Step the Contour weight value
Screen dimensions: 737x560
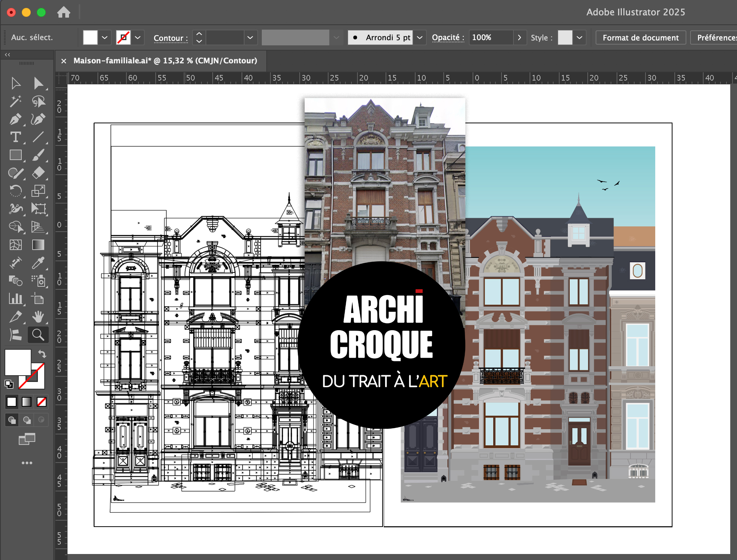pyautogui.click(x=199, y=37)
